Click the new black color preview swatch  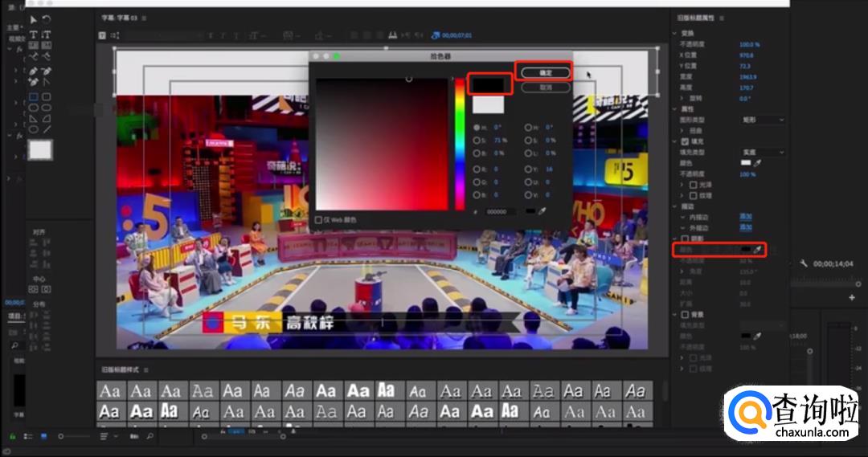coord(488,85)
